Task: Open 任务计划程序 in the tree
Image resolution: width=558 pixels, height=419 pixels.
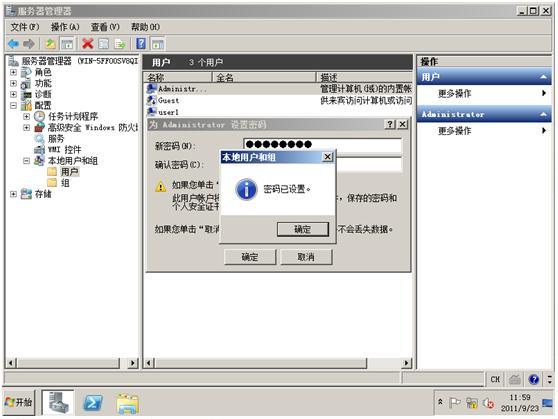Action: coord(73,116)
